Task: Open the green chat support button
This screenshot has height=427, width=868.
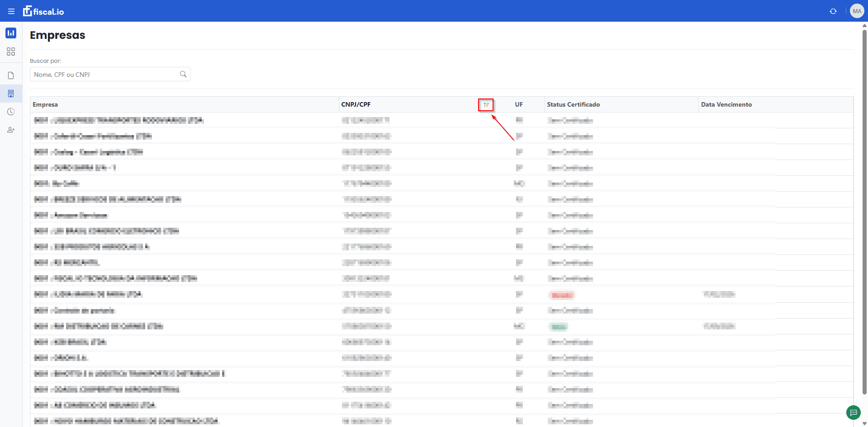Action: [854, 413]
